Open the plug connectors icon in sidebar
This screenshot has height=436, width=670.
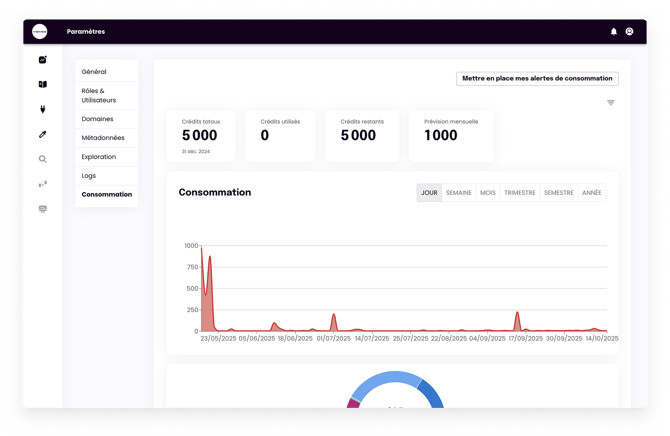[x=43, y=109]
